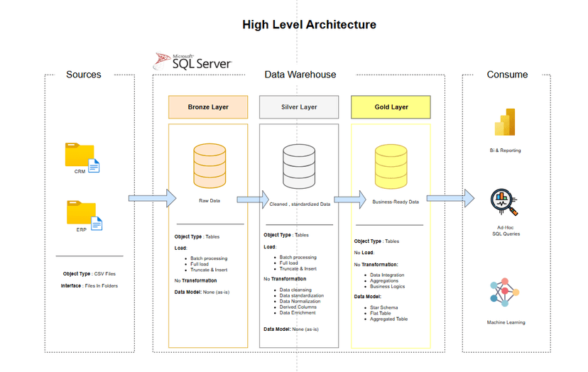Viewport: 588px width, 372px height.
Task: Select the Silver Layer header box
Action: (299, 107)
